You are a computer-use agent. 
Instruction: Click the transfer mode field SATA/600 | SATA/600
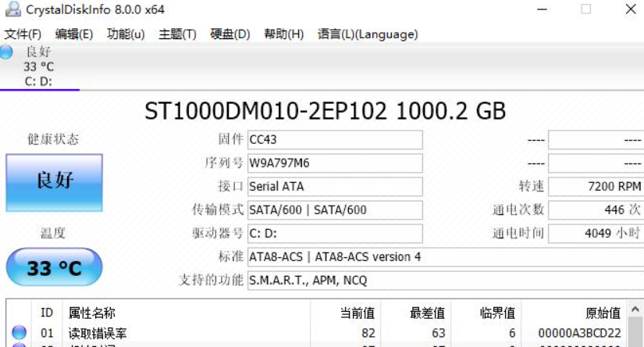click(x=335, y=210)
